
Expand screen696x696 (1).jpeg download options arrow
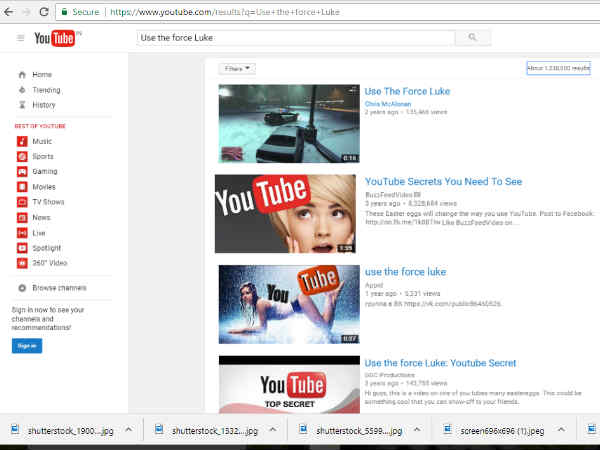pos(561,429)
